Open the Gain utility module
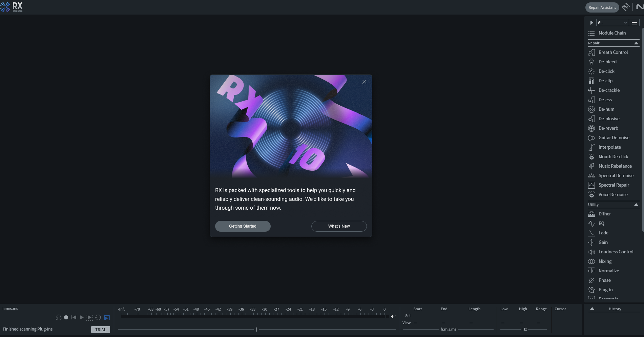644x337 pixels. click(613, 242)
